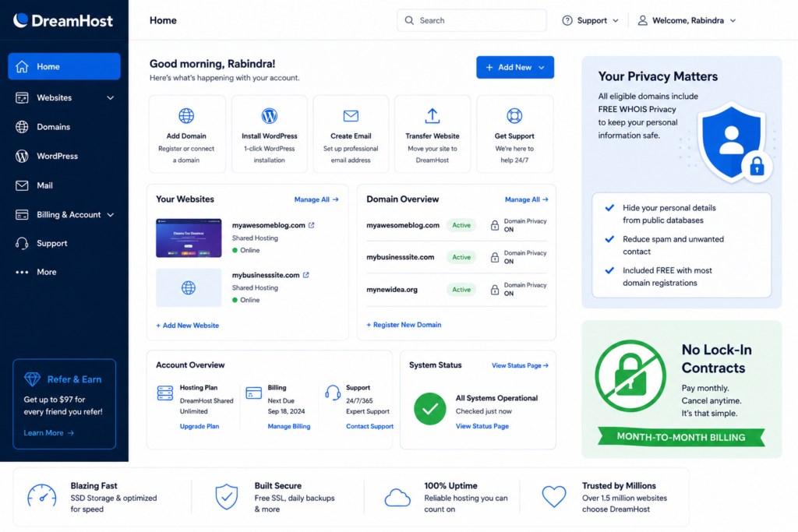
Task: Click the Billing card icon in Account Overview
Action: click(x=253, y=393)
